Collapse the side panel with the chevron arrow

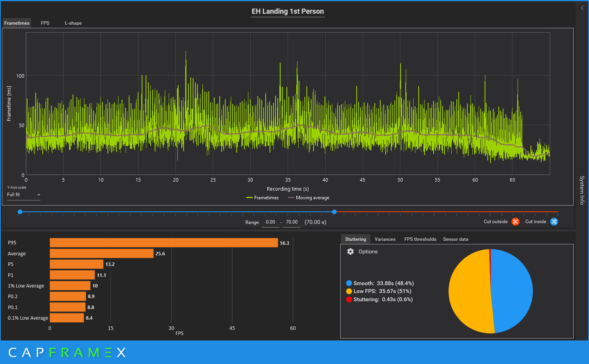582,8
